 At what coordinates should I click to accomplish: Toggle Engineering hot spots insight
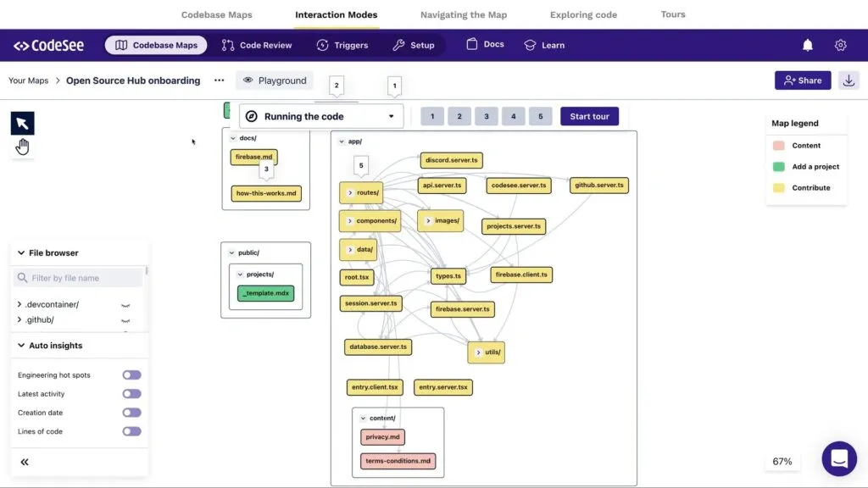click(x=131, y=374)
